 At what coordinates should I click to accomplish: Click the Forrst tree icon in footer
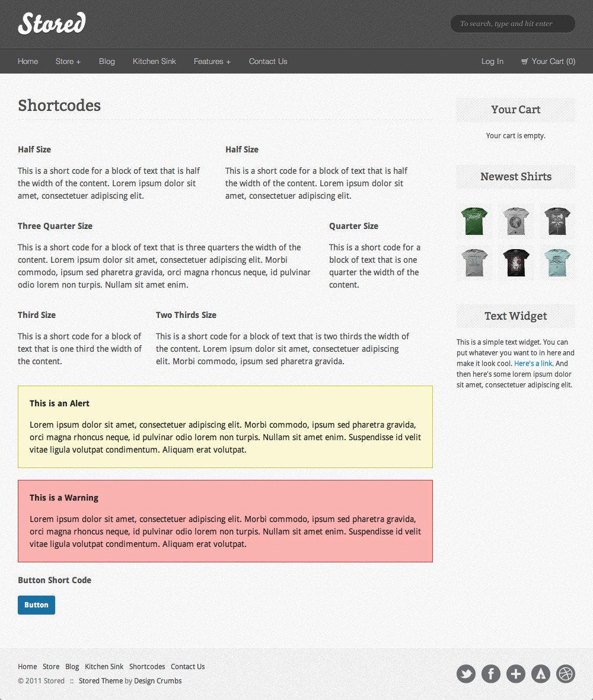(541, 674)
